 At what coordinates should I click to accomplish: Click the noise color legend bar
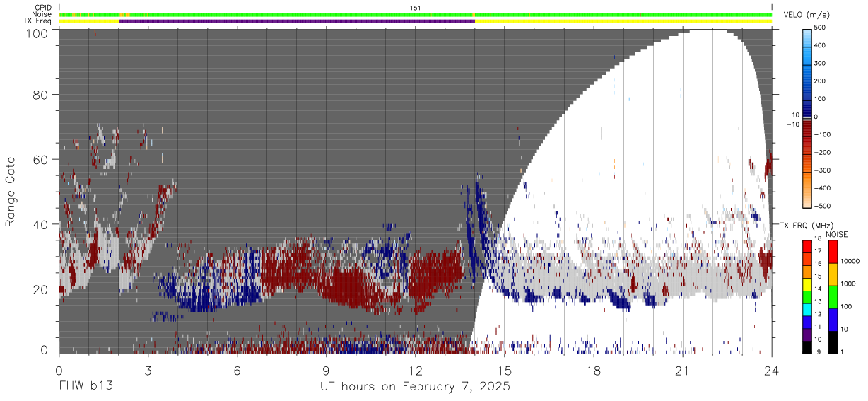click(833, 296)
